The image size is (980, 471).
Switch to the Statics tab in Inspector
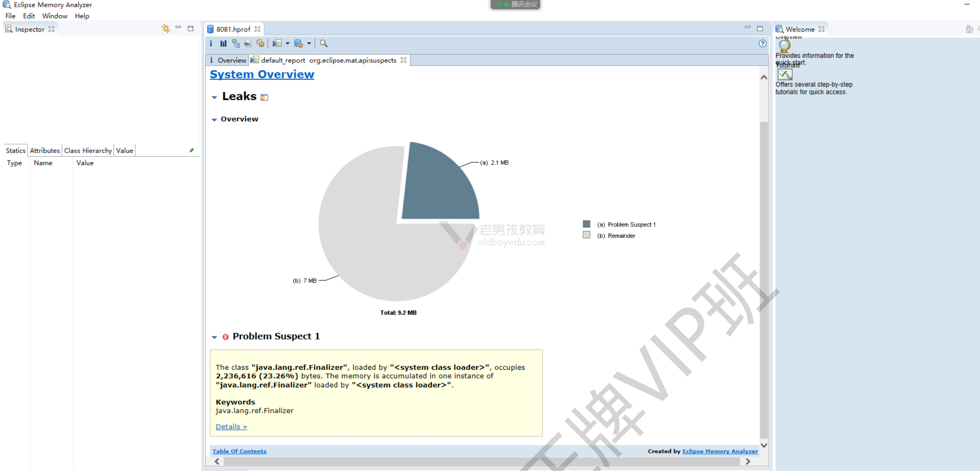pyautogui.click(x=15, y=151)
